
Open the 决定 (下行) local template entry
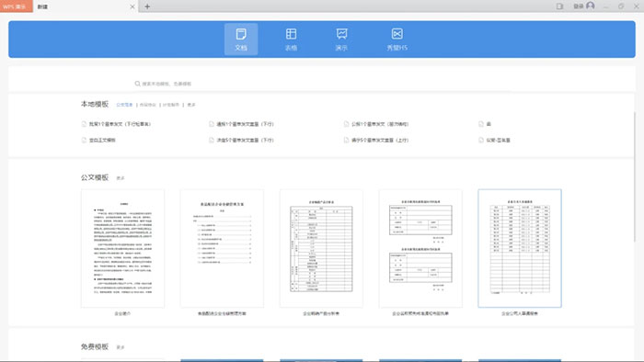pyautogui.click(x=241, y=141)
